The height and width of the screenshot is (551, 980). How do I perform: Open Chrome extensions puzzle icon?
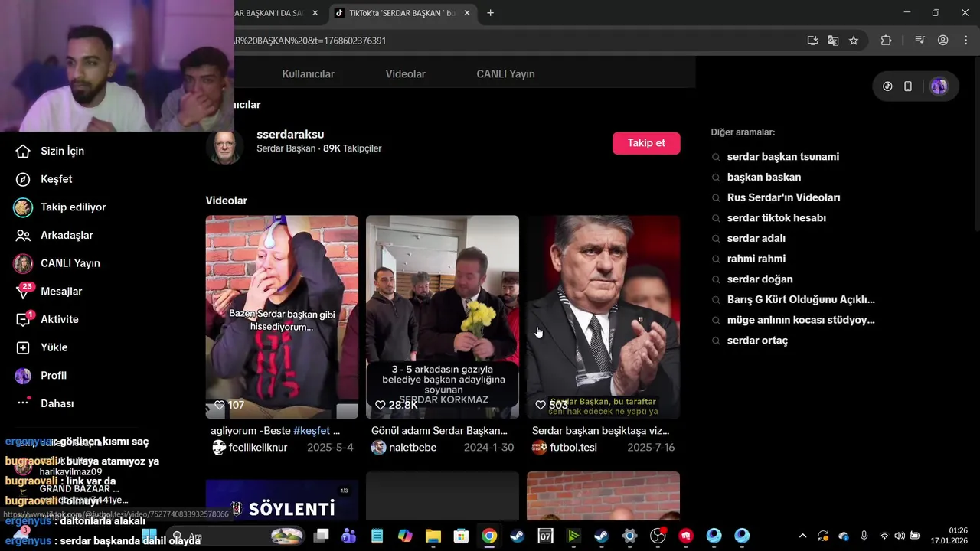coord(886,41)
